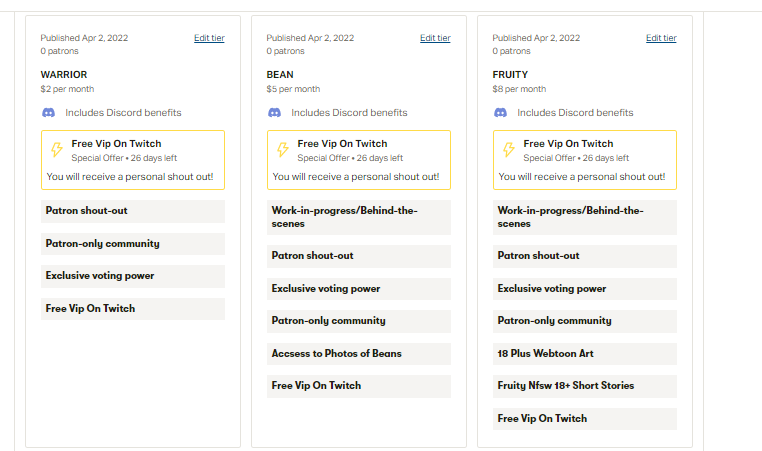Image resolution: width=762 pixels, height=451 pixels.
Task: Open Edit tier link for WARRIOR
Action: pos(209,38)
